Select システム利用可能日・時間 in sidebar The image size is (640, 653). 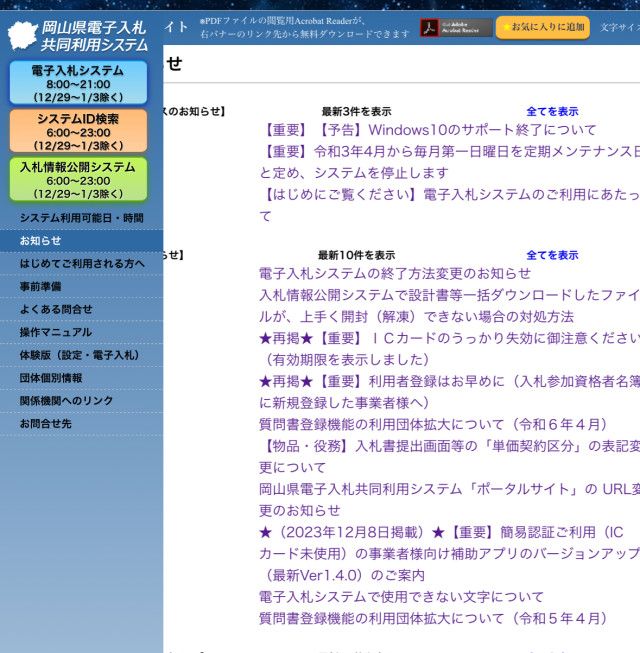pos(81,218)
